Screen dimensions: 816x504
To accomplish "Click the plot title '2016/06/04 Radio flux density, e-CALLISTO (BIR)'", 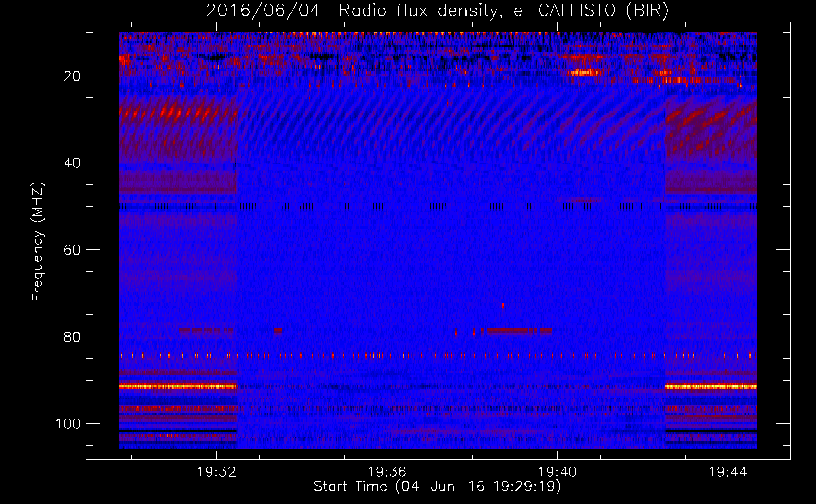I will point(437,11).
